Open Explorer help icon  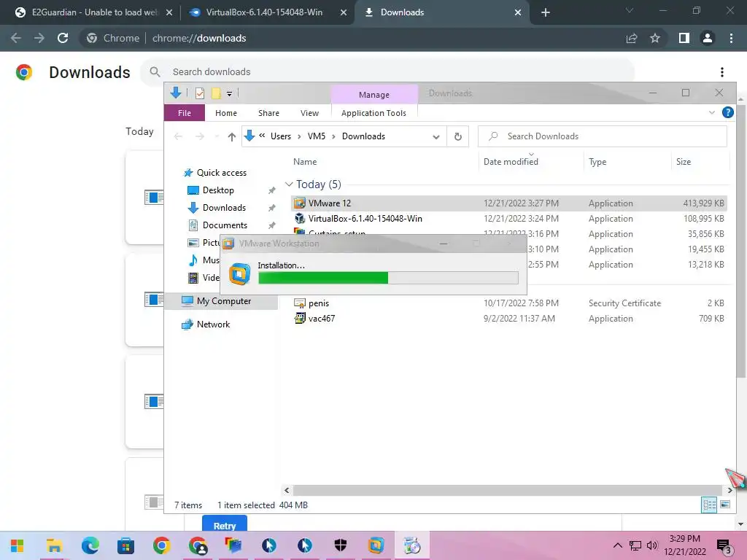pos(727,112)
